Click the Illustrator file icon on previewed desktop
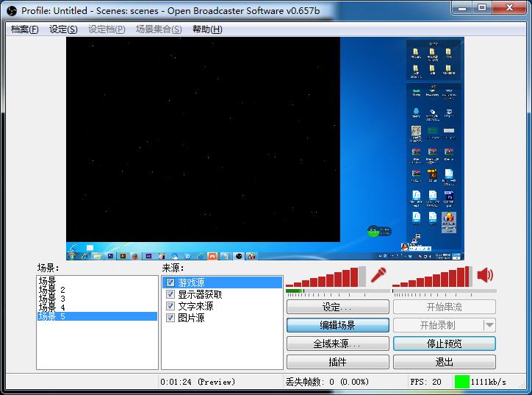This screenshot has width=532, height=395. (x=432, y=174)
